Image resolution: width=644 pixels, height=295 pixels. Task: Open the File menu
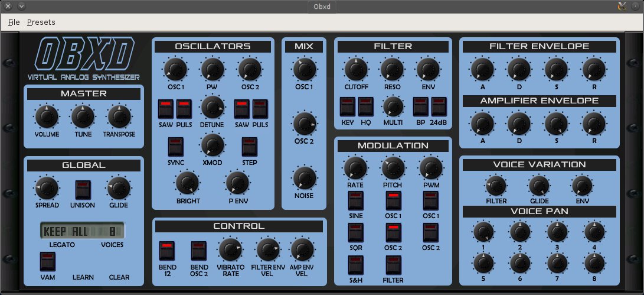(x=14, y=22)
